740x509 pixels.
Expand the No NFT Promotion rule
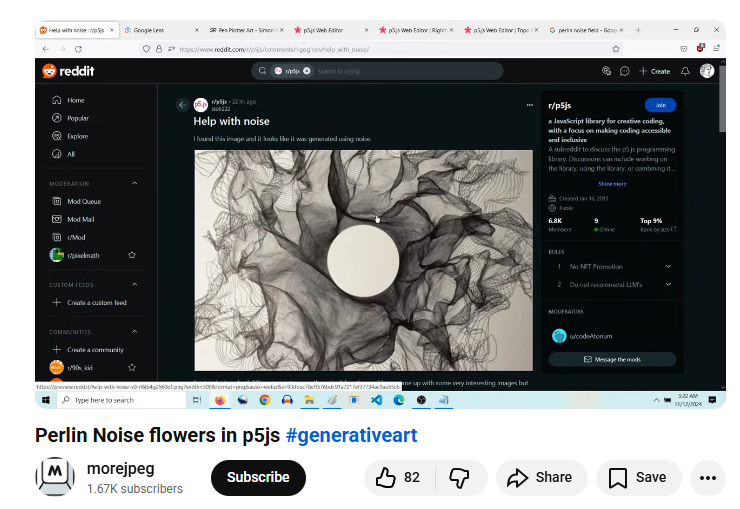(x=668, y=267)
